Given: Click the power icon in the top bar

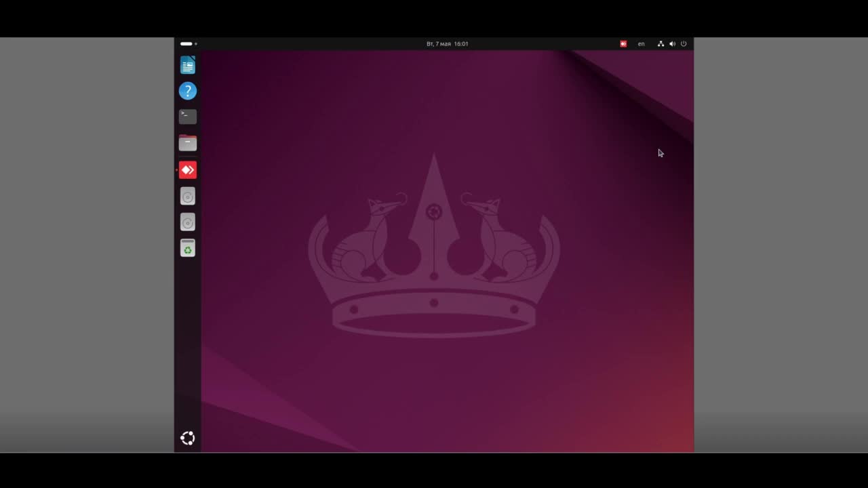Looking at the screenshot, I should click(x=684, y=43).
